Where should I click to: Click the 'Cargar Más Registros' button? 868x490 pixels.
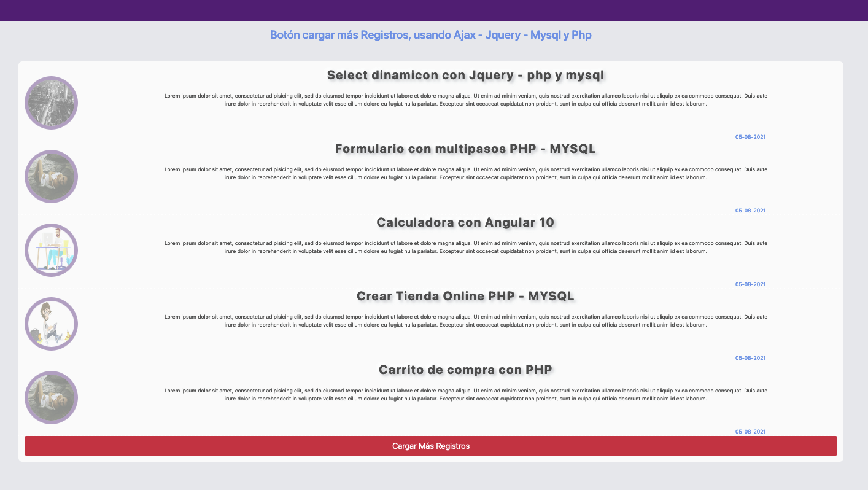[x=430, y=446]
